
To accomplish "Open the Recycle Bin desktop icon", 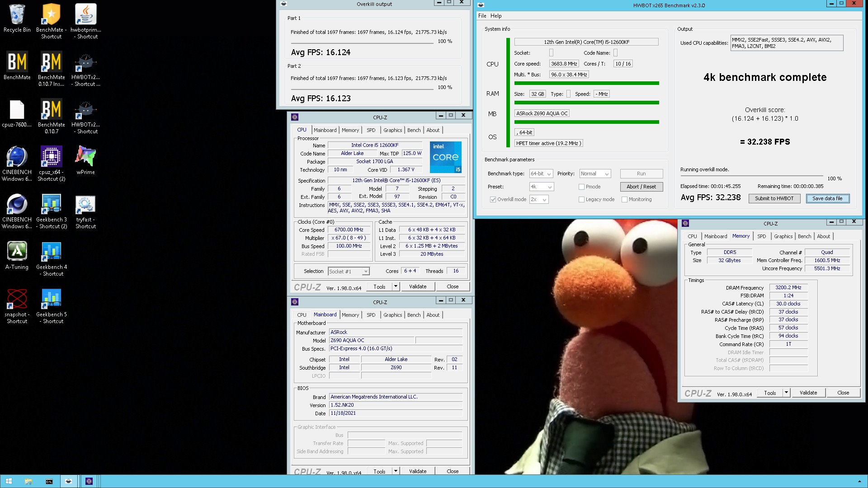I will (17, 19).
